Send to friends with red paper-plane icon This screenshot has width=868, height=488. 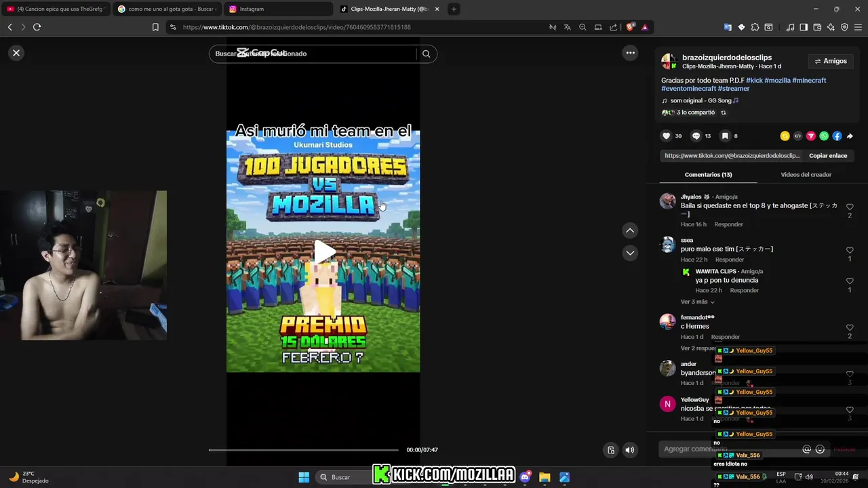click(x=810, y=136)
